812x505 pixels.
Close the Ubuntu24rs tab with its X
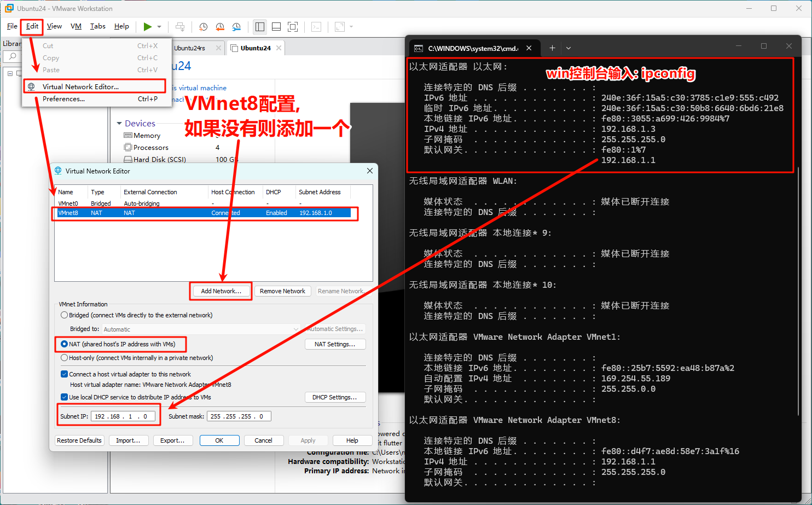click(x=218, y=48)
